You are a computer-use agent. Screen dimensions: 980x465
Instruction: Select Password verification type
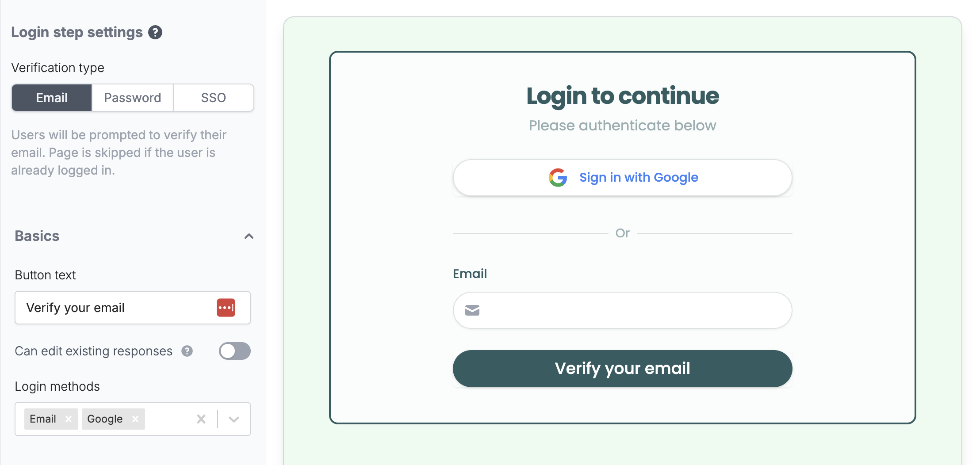click(133, 98)
